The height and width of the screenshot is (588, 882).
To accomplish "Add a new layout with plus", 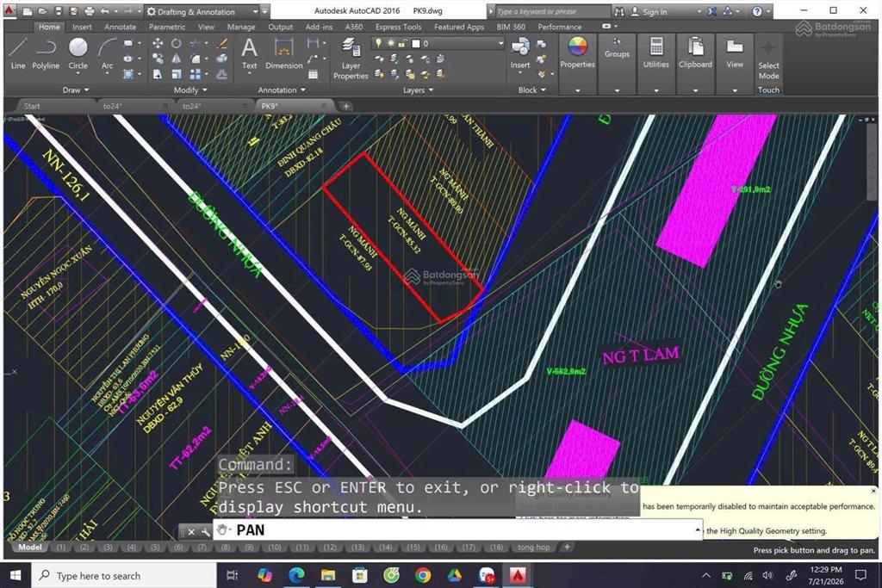I will 567,547.
